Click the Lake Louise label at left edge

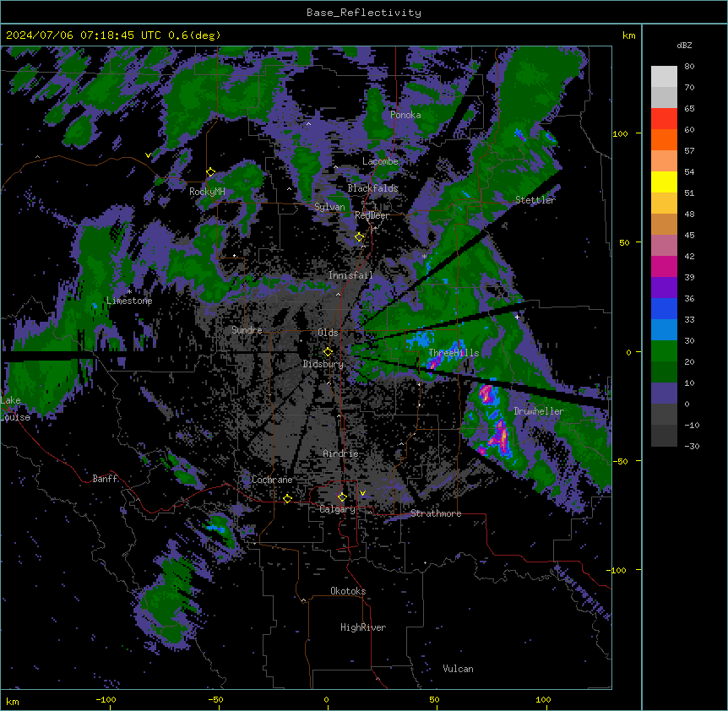15,409
